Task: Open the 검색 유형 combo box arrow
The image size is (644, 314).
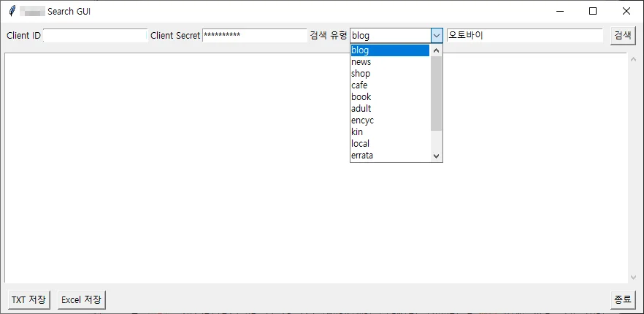Action: [x=437, y=36]
